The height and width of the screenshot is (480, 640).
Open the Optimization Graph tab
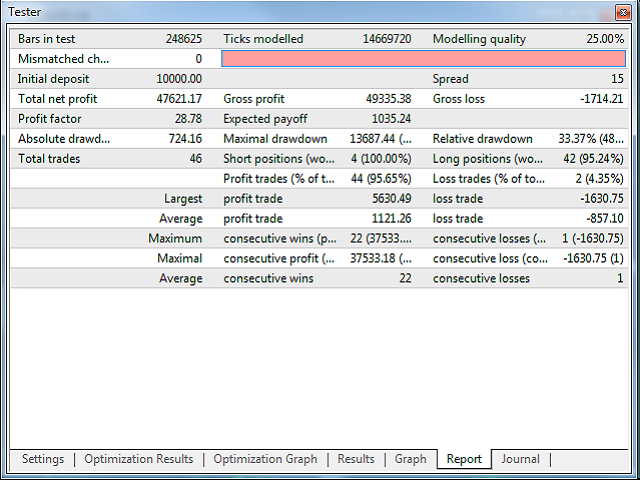[x=265, y=459]
